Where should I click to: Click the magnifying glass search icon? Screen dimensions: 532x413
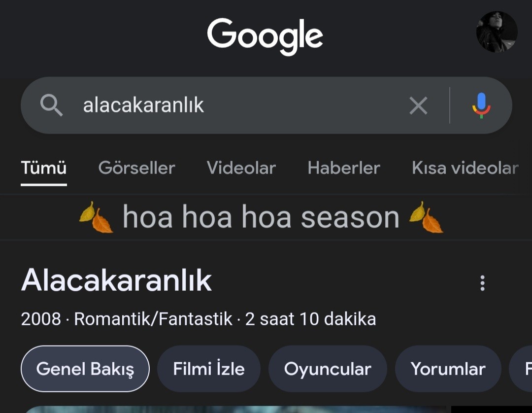52,105
